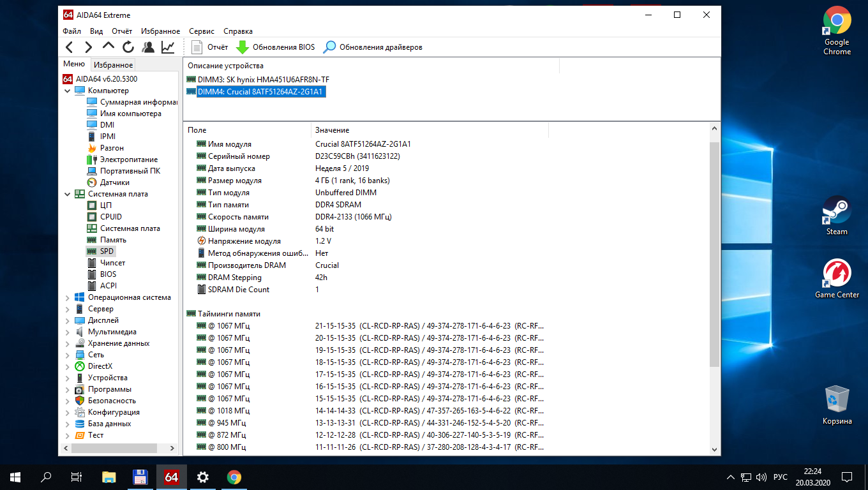Open Steam desktop shortcut

click(x=837, y=216)
